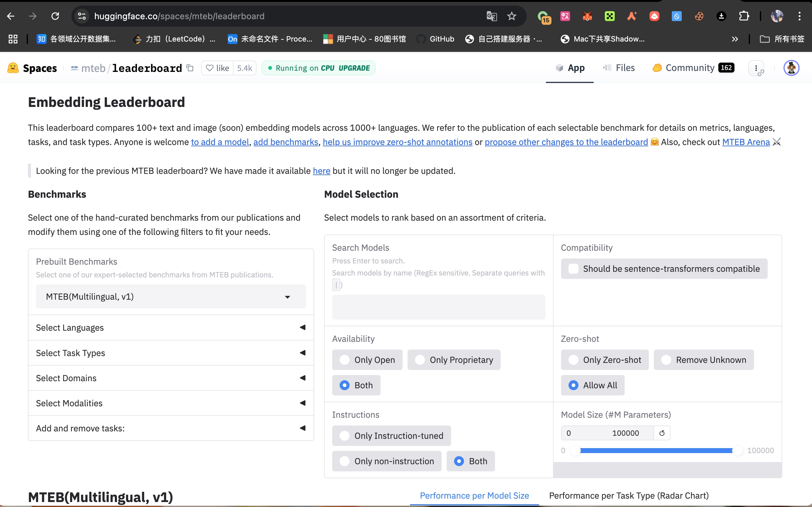The height and width of the screenshot is (507, 812).
Task: Open the pink translate extension icon
Action: click(565, 16)
